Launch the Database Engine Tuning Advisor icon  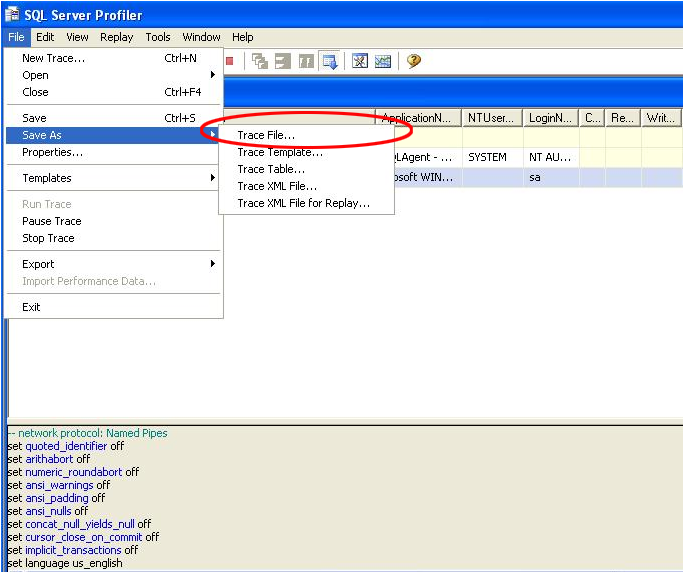point(360,61)
